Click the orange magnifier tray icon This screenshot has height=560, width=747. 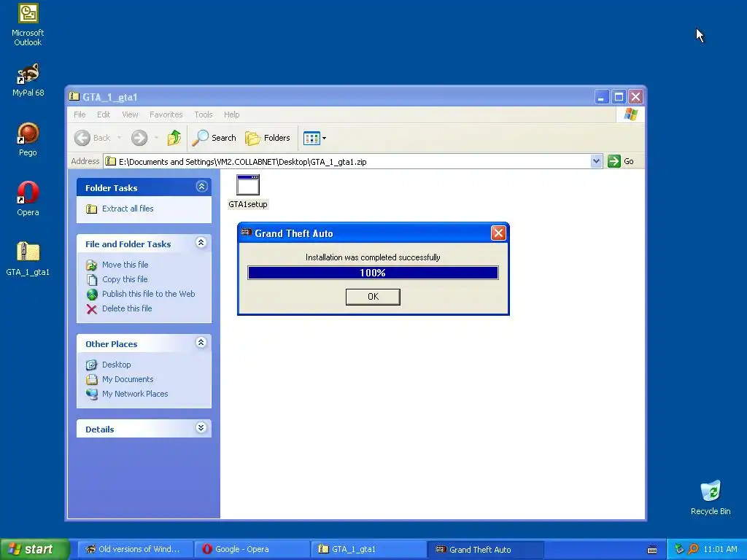[694, 549]
